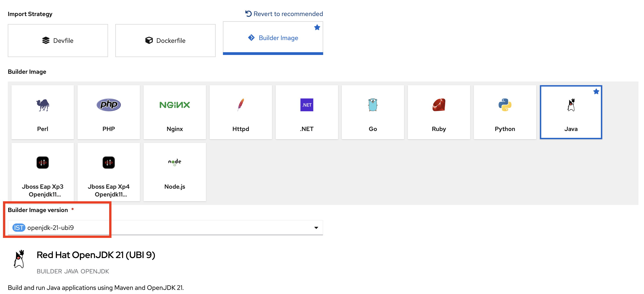Switch to Dockerfile import strategy
This screenshot has height=294, width=644.
click(165, 41)
